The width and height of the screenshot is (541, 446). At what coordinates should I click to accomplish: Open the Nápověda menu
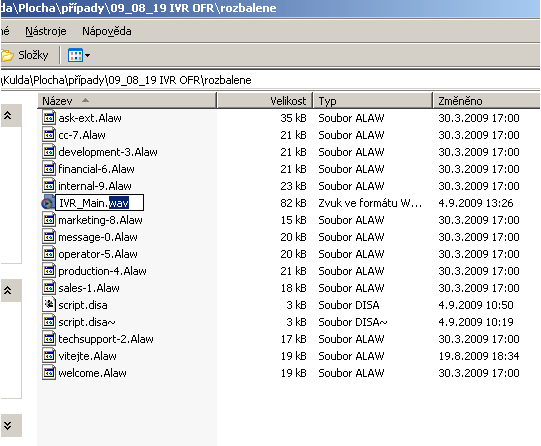point(107,31)
